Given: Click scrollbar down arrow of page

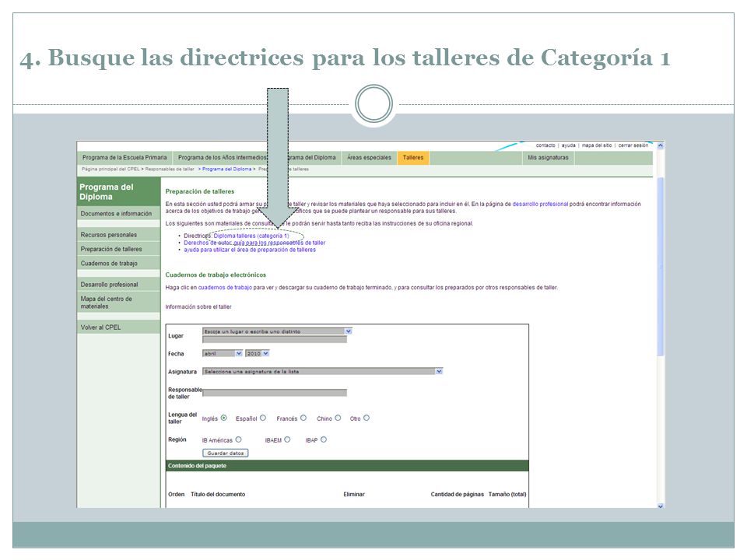Looking at the screenshot, I should [x=661, y=506].
